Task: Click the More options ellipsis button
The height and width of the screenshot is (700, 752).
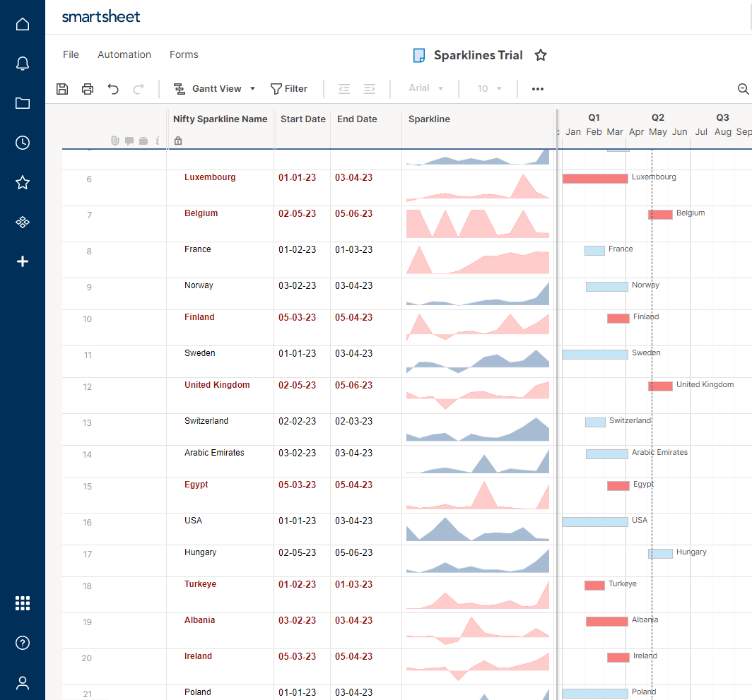Action: point(538,89)
